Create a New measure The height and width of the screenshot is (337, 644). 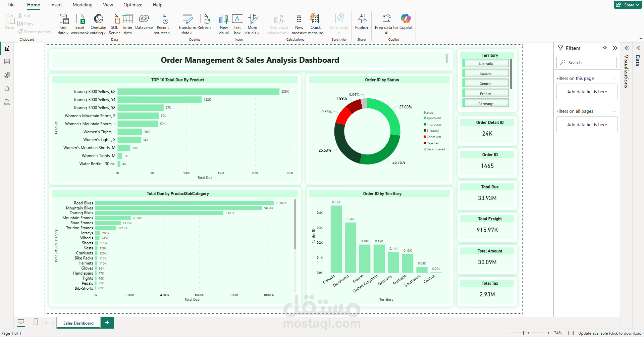[x=299, y=24]
